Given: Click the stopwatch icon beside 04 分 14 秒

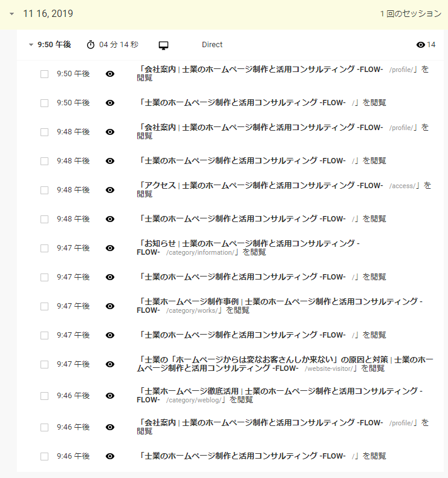Looking at the screenshot, I should click(x=91, y=45).
